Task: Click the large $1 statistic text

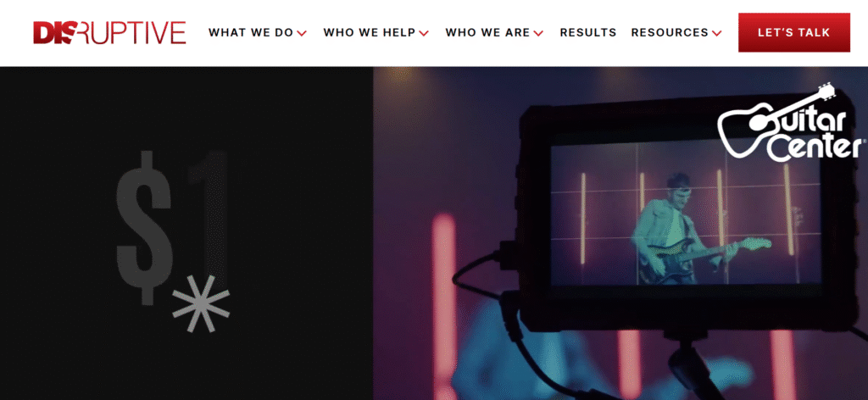Action: 173,227
